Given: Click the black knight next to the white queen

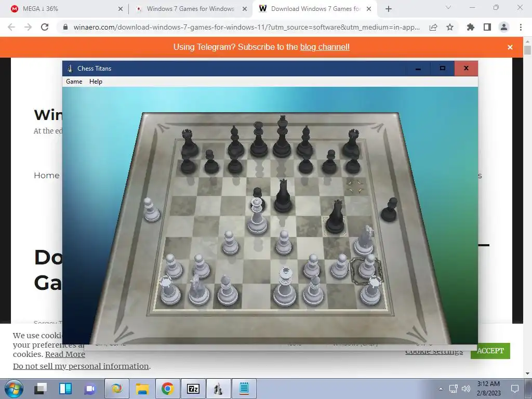Looking at the screenshot, I should [x=283, y=196].
